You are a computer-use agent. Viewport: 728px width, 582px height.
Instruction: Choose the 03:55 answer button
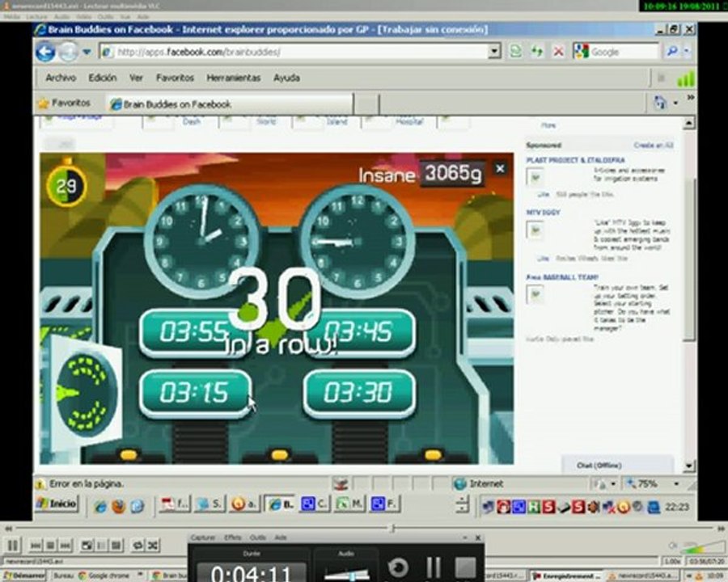pos(195,332)
